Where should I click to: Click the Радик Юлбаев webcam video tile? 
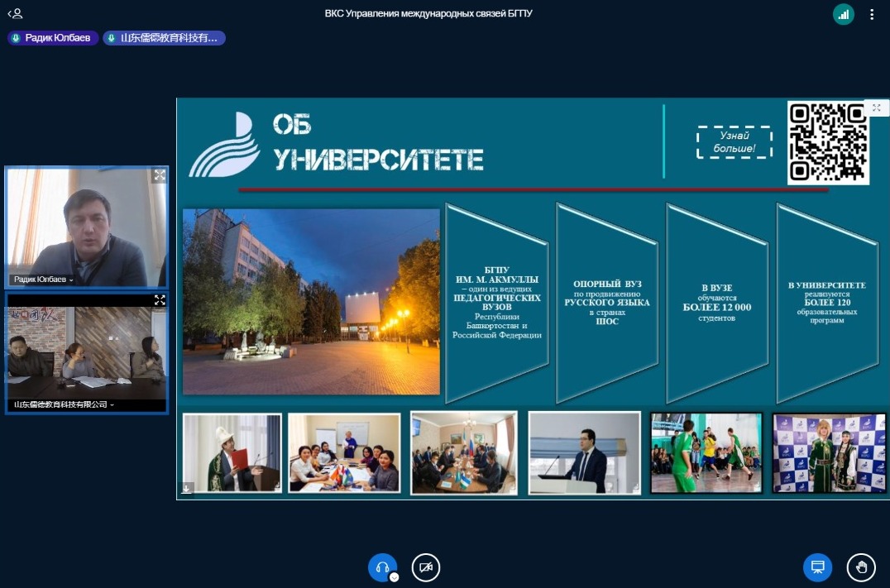87,227
